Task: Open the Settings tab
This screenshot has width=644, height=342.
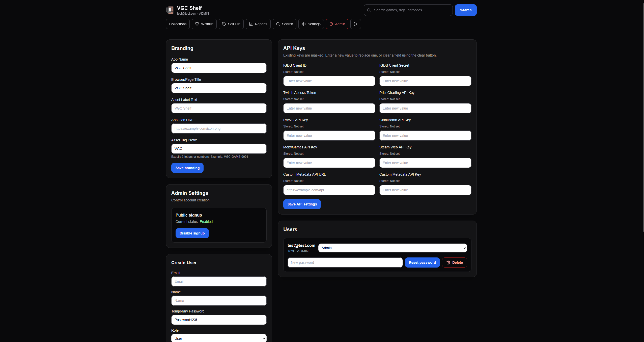Action: [311, 24]
